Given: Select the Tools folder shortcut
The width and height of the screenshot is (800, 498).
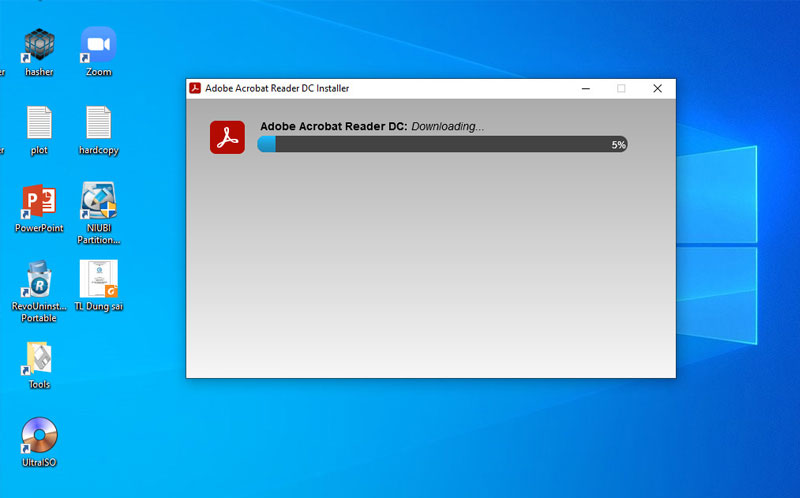Looking at the screenshot, I should click(39, 358).
